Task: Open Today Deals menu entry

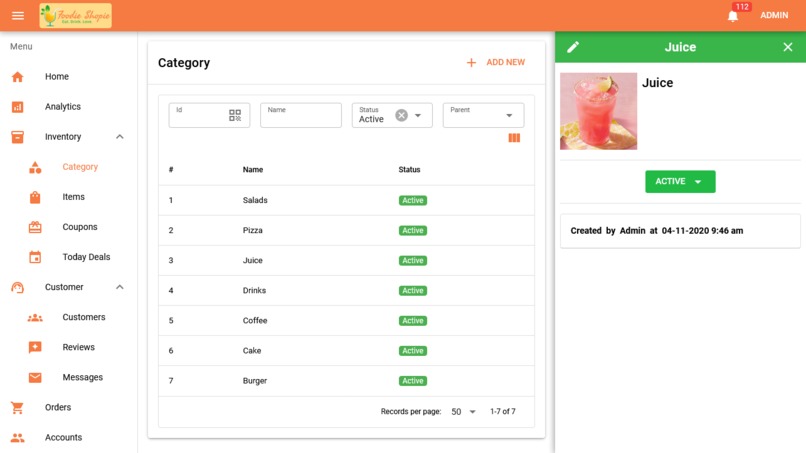Action: (x=86, y=257)
